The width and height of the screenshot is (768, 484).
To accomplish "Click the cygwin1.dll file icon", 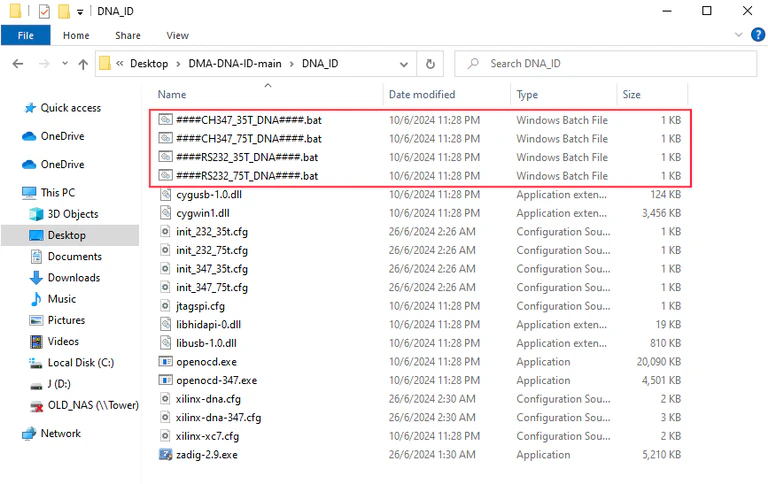I will tap(166, 213).
